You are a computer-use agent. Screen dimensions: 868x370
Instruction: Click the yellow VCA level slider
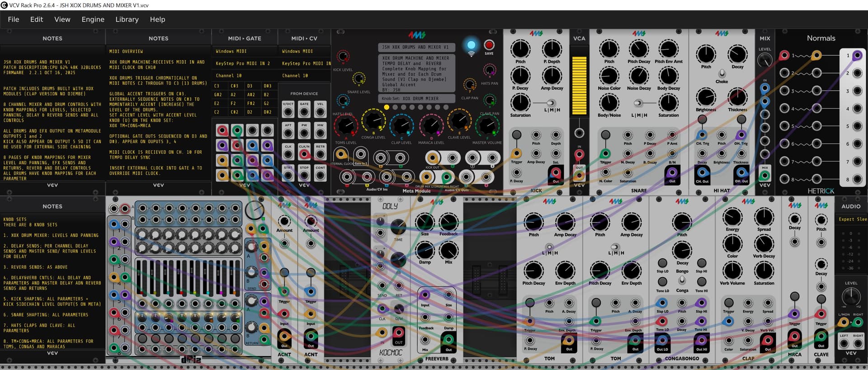tap(579, 86)
